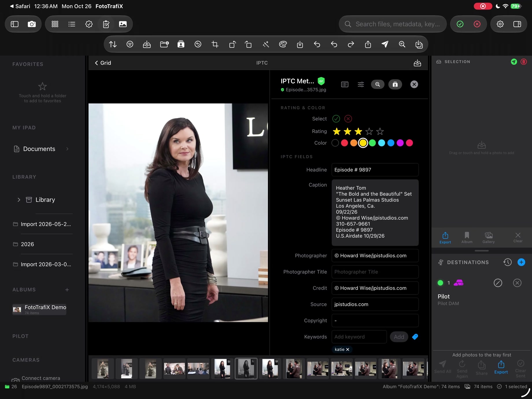Mark photo as rejected with red X
532x399 pixels.
[x=348, y=119]
